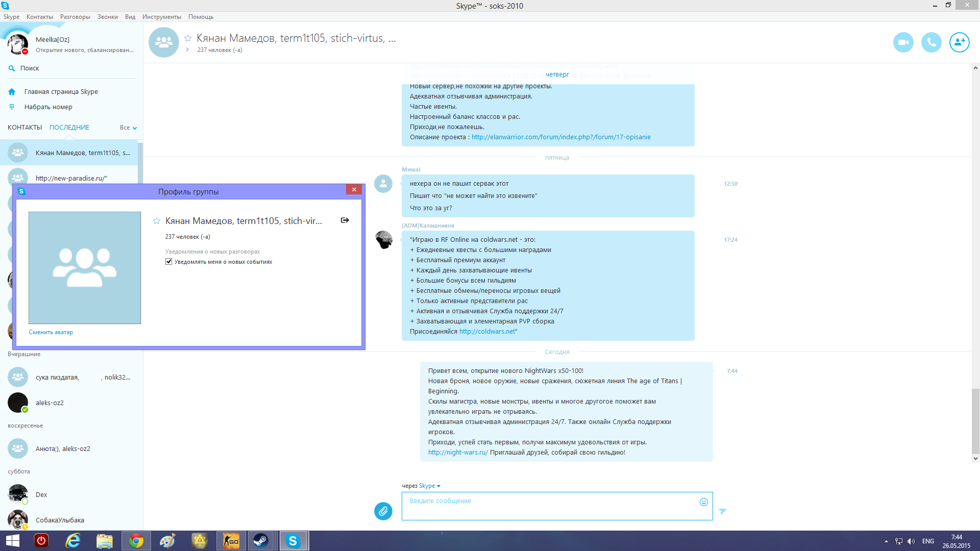
Task: Click the chat vertical scrollbar thumb
Action: pyautogui.click(x=975, y=421)
